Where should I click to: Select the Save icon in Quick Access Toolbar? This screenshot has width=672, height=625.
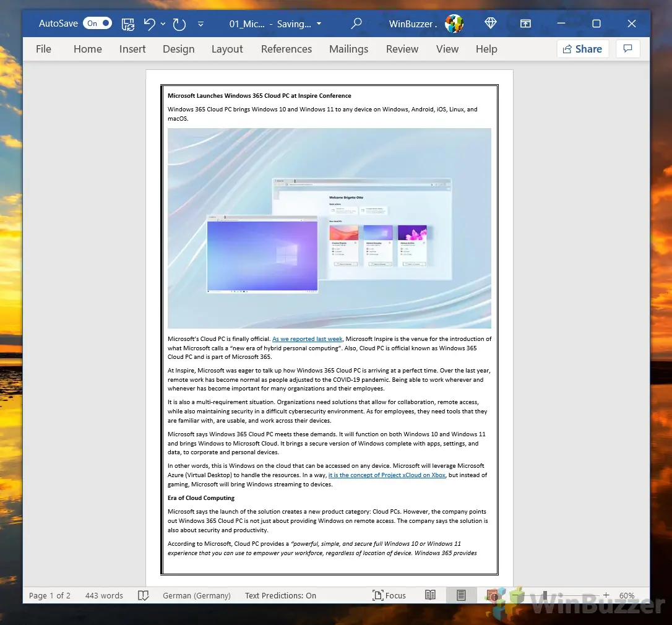tap(127, 24)
